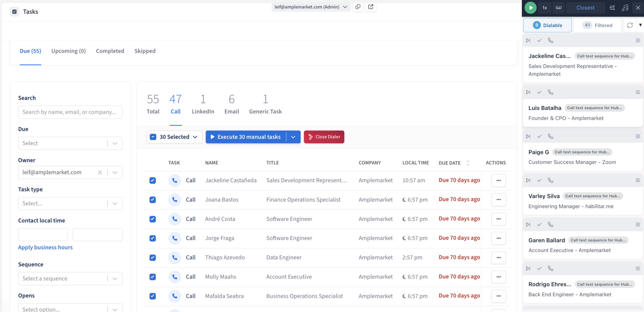Toggle Mafalda Seabra row checkbox
644x312 pixels.
pyautogui.click(x=152, y=296)
